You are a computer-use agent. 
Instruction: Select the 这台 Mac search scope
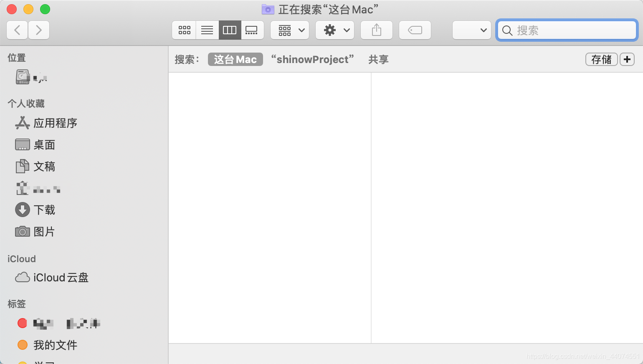(x=235, y=59)
